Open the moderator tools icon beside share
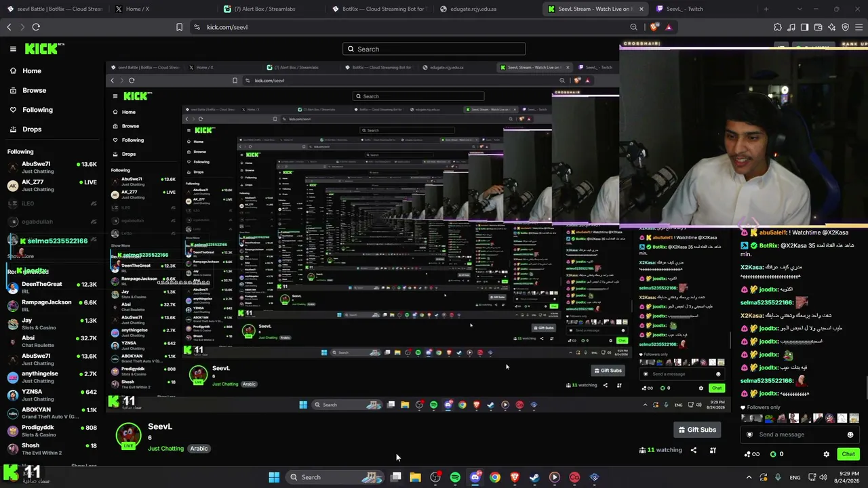Image resolution: width=868 pixels, height=488 pixels. pyautogui.click(x=713, y=450)
